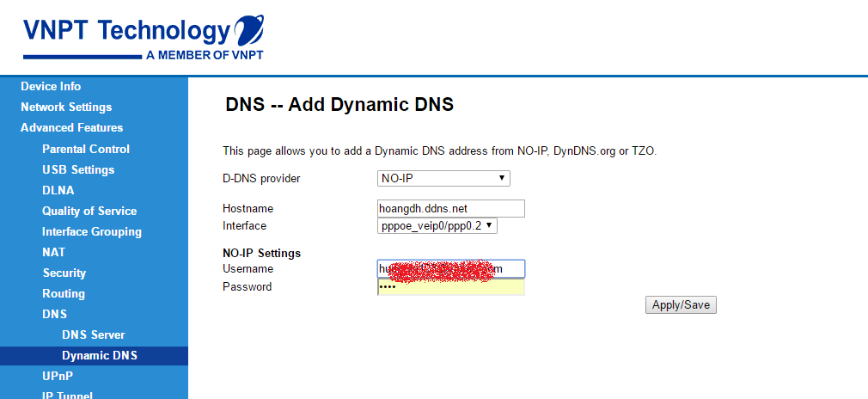Click the "Password" label text
868x399 pixels.
click(247, 286)
